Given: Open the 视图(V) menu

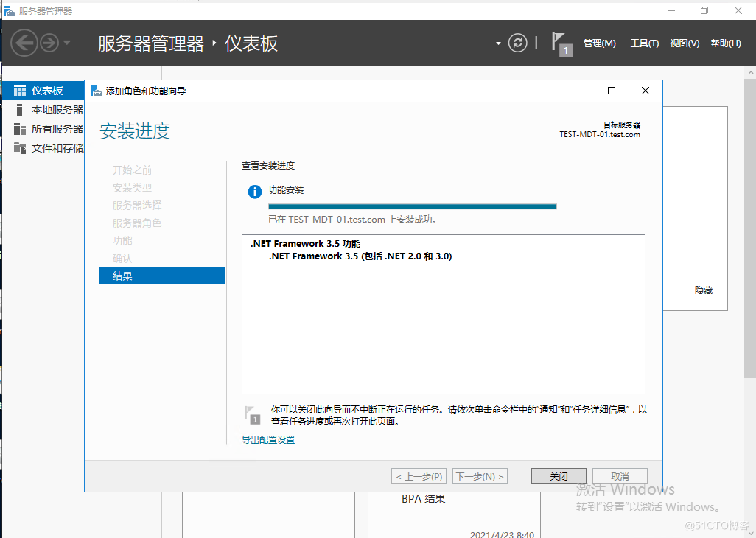Looking at the screenshot, I should (685, 43).
